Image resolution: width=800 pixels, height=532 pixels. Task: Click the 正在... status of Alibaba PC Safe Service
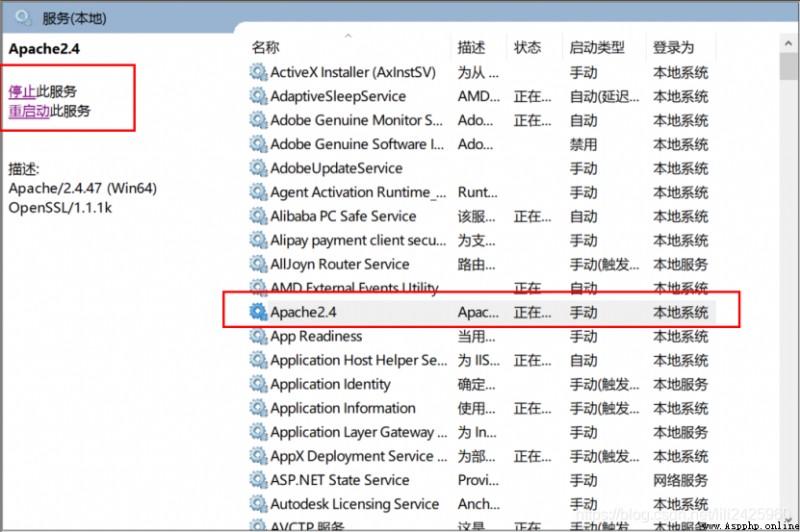(x=533, y=216)
